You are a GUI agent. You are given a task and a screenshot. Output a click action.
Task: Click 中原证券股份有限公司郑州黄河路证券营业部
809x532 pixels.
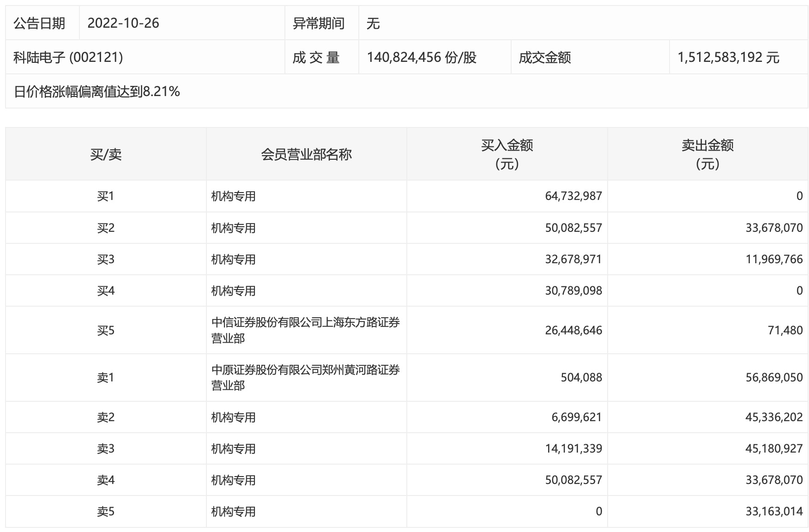[306, 378]
